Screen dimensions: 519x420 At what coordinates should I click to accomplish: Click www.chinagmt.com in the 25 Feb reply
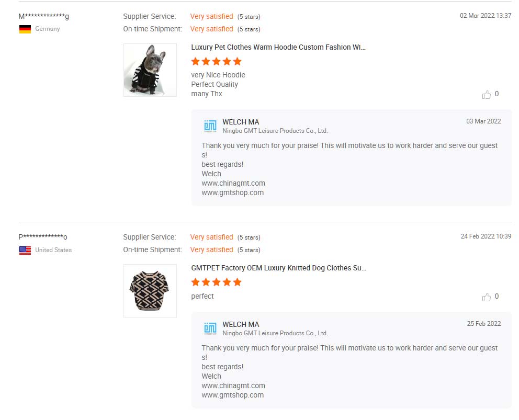(233, 386)
